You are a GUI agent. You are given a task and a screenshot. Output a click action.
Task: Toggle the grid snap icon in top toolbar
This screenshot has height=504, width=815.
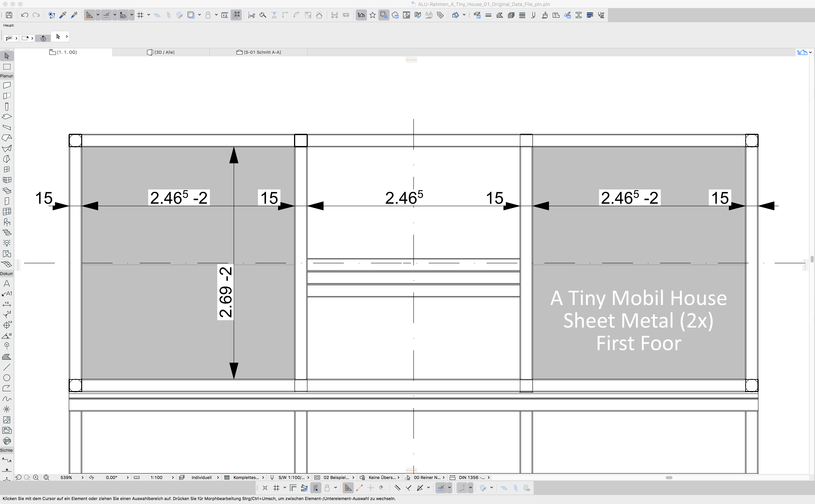[140, 15]
